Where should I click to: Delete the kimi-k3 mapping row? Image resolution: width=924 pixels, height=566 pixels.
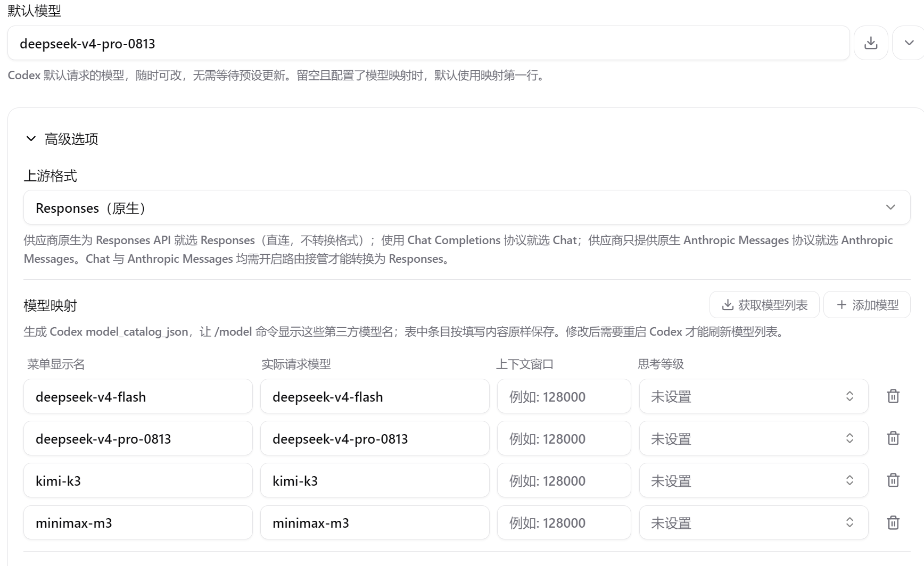[x=893, y=480]
